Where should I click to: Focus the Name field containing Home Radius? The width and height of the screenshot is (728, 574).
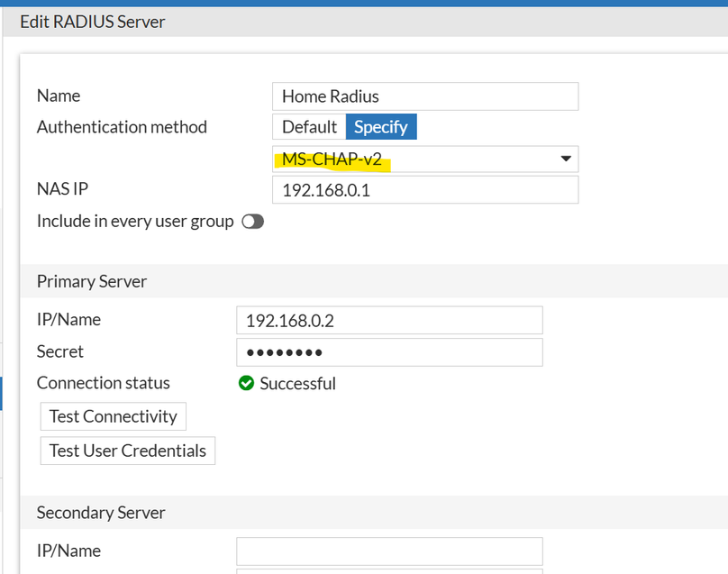point(424,96)
